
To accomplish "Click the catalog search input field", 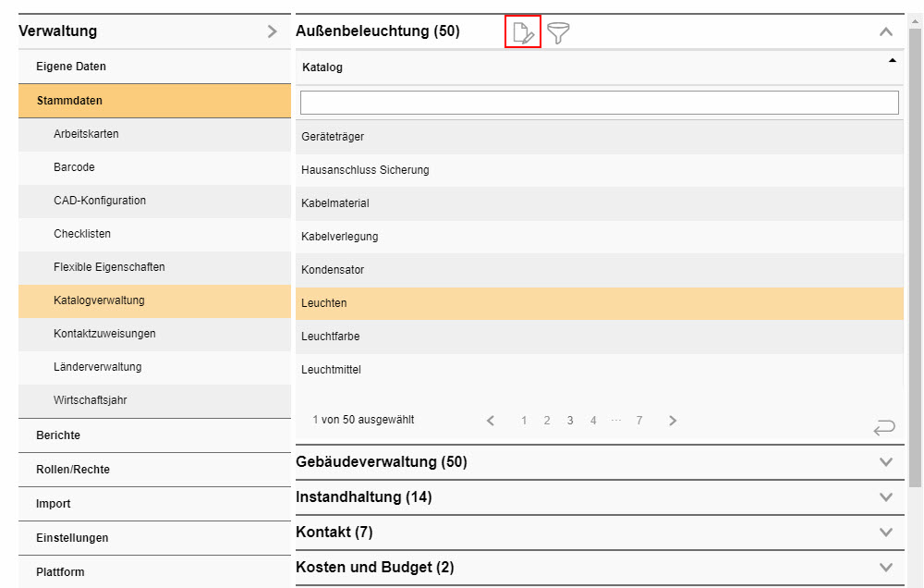I will (x=599, y=102).
